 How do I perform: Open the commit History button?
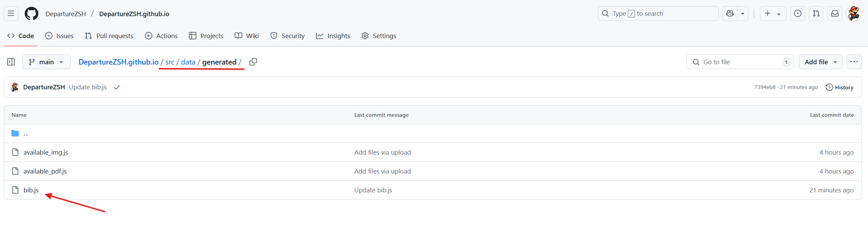click(839, 87)
